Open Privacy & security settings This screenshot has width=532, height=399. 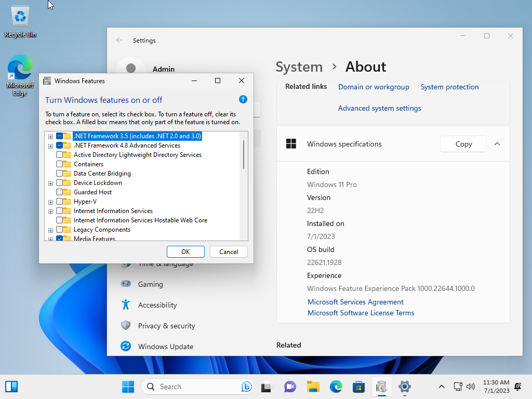[x=166, y=326]
